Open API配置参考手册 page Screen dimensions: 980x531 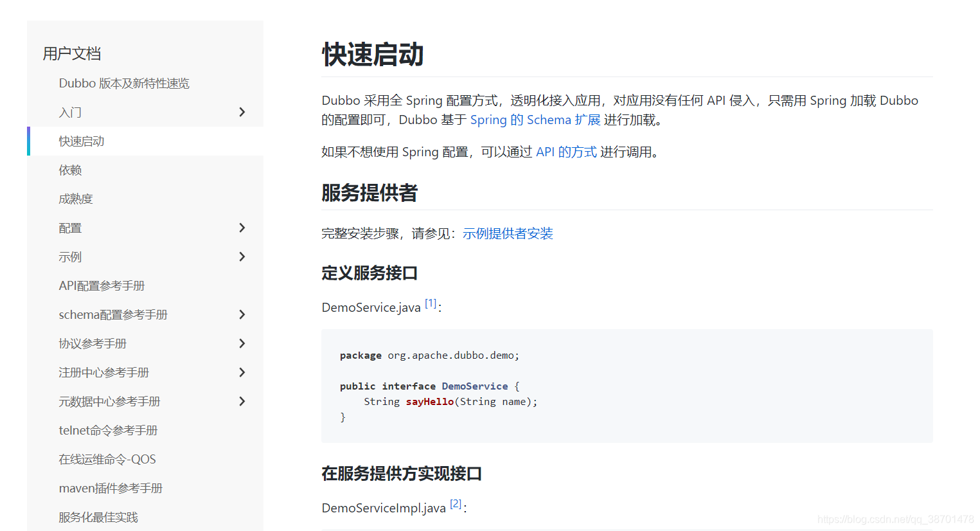pyautogui.click(x=102, y=286)
